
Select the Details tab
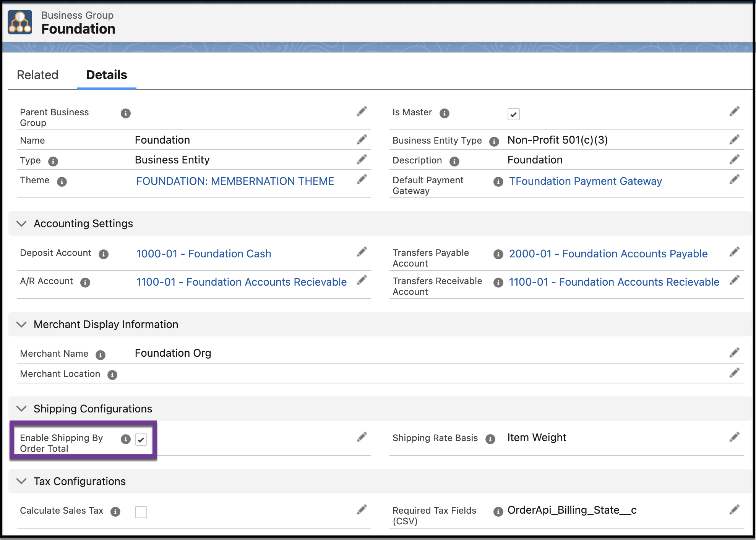point(106,75)
